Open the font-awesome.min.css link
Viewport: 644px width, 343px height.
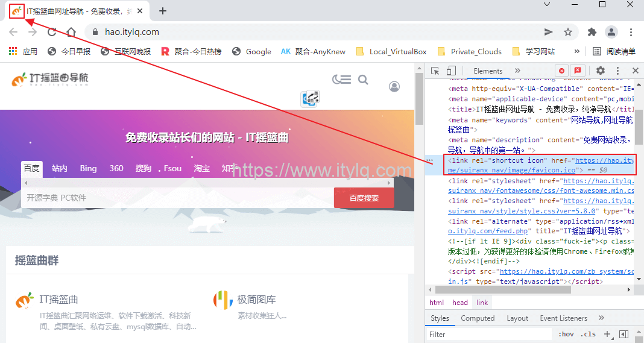(541, 190)
